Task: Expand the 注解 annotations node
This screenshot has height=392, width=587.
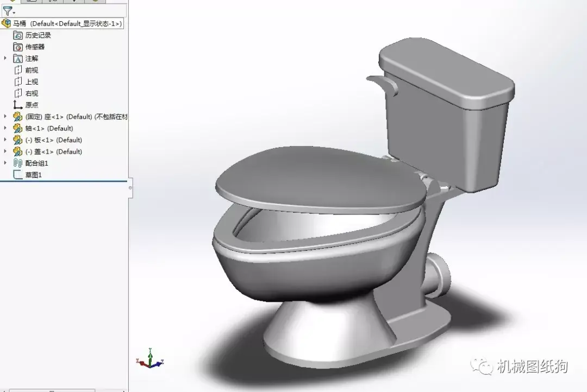Action: click(5, 58)
